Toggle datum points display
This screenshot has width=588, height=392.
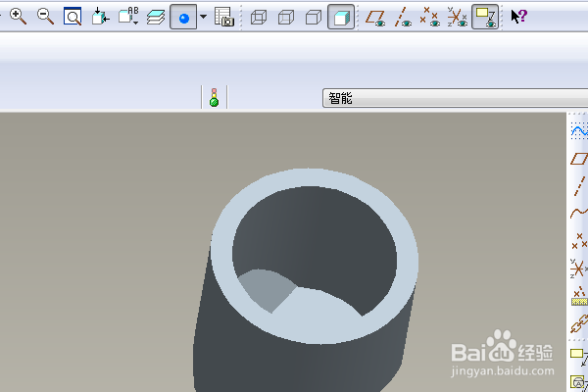tap(430, 18)
